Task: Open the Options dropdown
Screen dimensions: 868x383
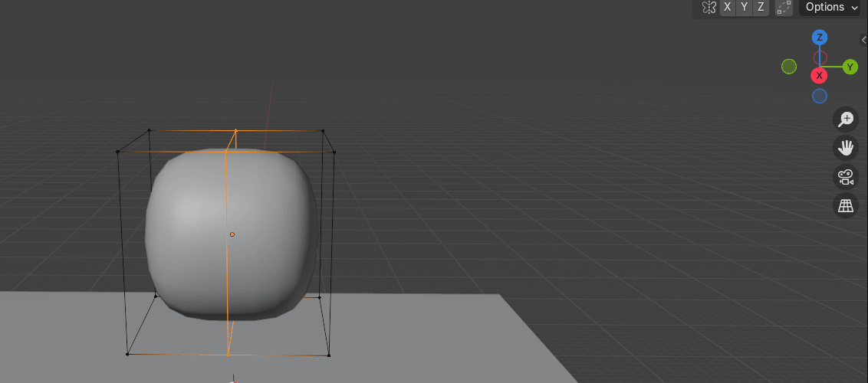Action: pyautogui.click(x=832, y=7)
